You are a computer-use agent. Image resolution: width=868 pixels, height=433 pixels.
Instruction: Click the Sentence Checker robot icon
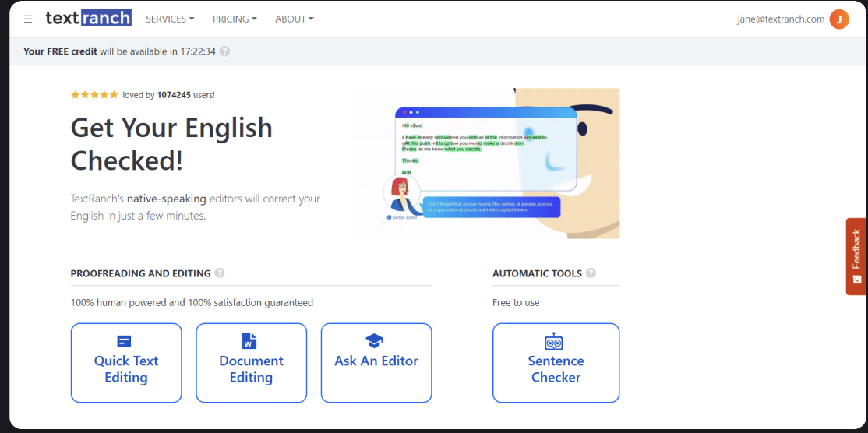(553, 341)
